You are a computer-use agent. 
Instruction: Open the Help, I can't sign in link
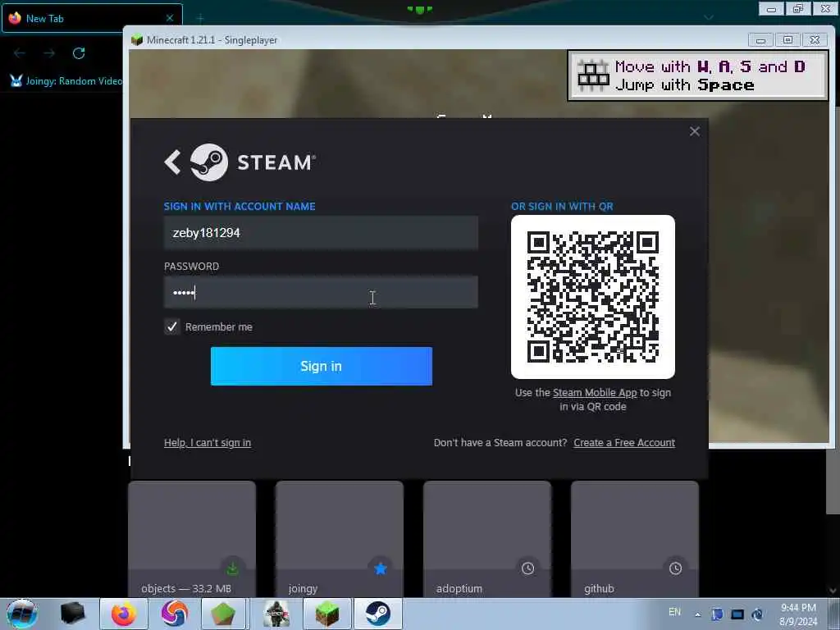[x=208, y=442]
